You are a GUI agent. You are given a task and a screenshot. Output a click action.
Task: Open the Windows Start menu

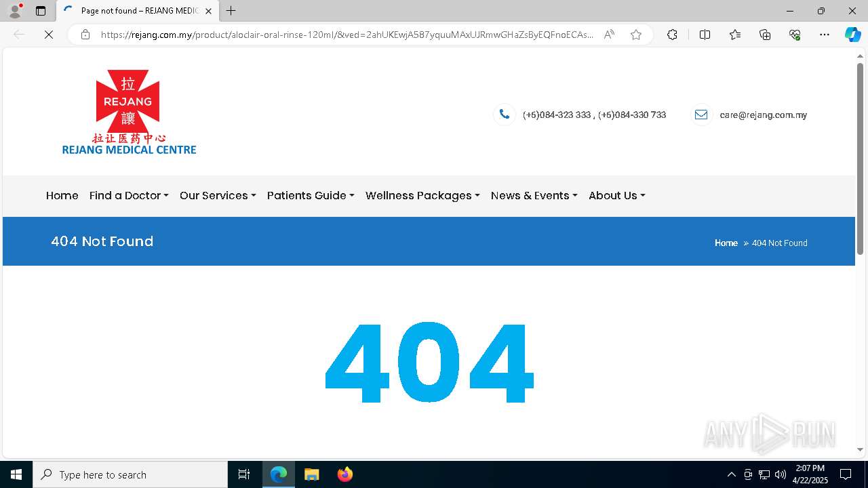(16, 474)
